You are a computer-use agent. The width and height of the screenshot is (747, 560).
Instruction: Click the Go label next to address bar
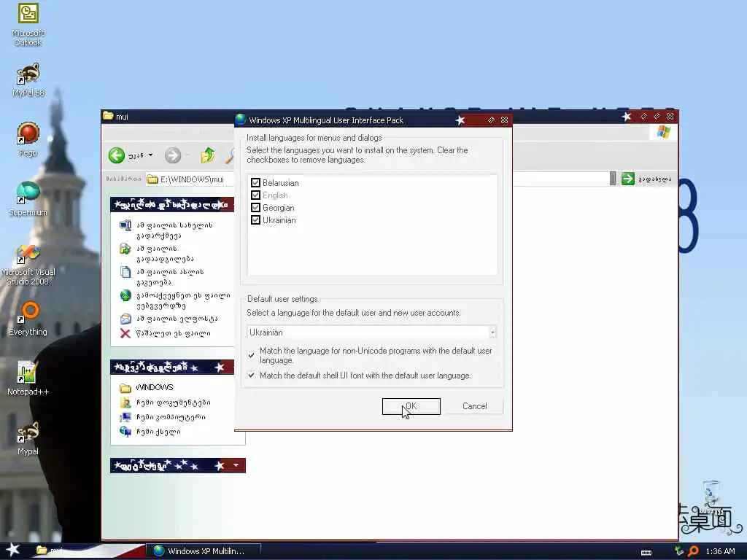[654, 179]
